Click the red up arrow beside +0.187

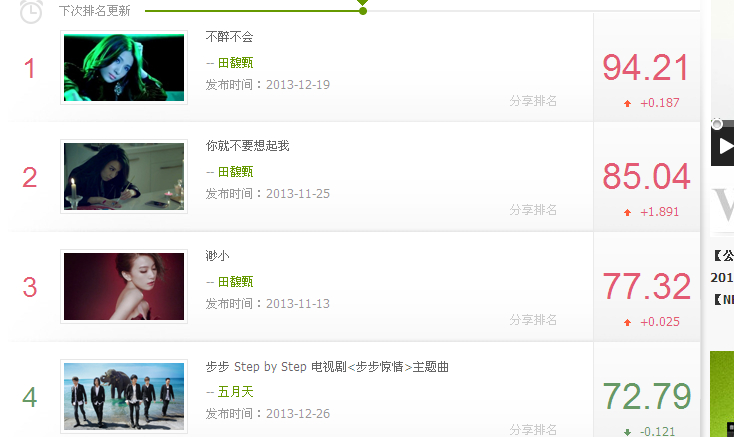[x=628, y=103]
